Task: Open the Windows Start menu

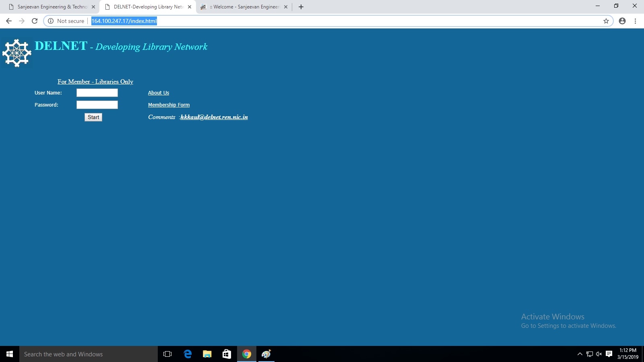Action: click(10, 354)
